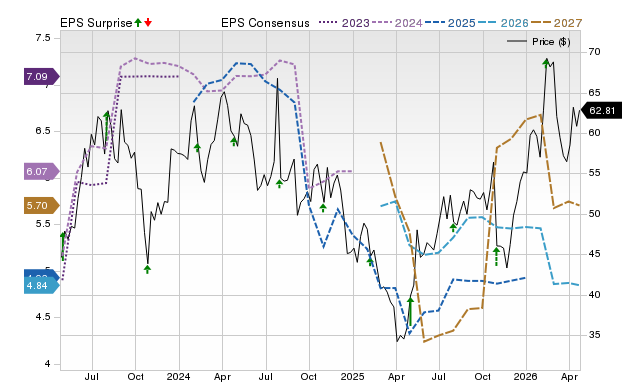This screenshot has width=640, height=382.
Task: Click the 5.5 label on the EPS axis
Action: click(x=43, y=224)
